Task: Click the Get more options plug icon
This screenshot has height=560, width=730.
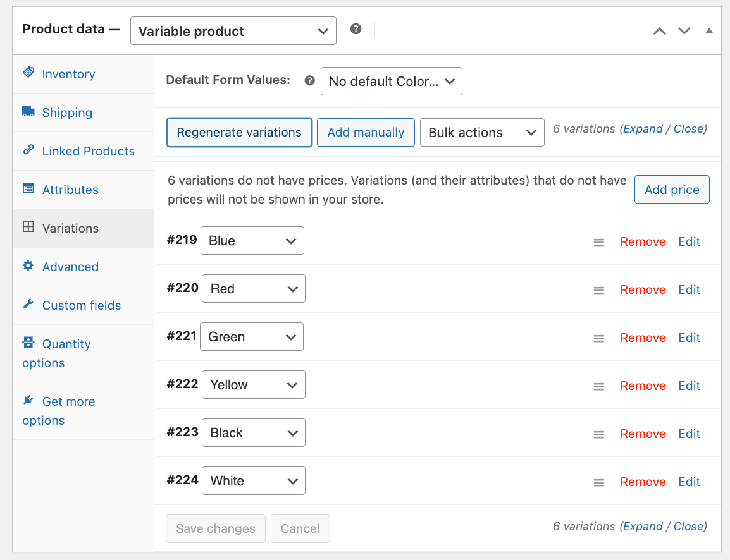Action: (28, 400)
